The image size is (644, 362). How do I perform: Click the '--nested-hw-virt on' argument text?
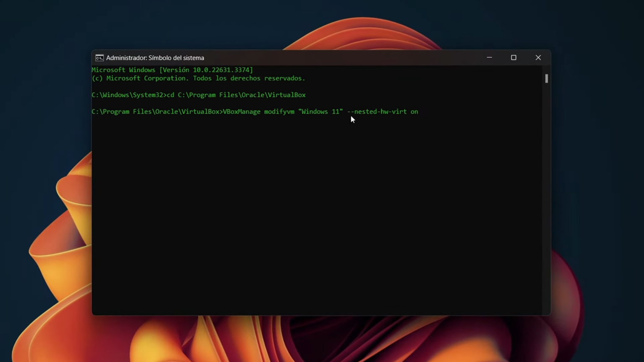(382, 111)
